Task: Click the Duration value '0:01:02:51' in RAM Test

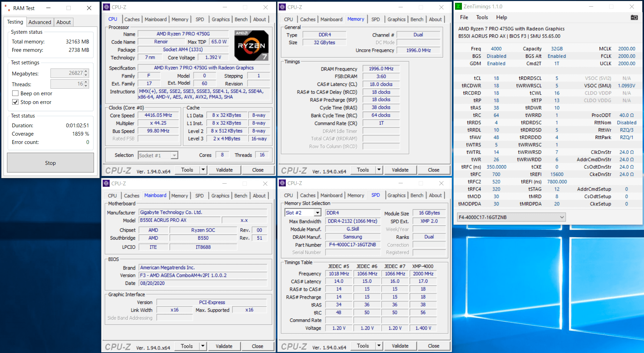Action: click(x=77, y=126)
